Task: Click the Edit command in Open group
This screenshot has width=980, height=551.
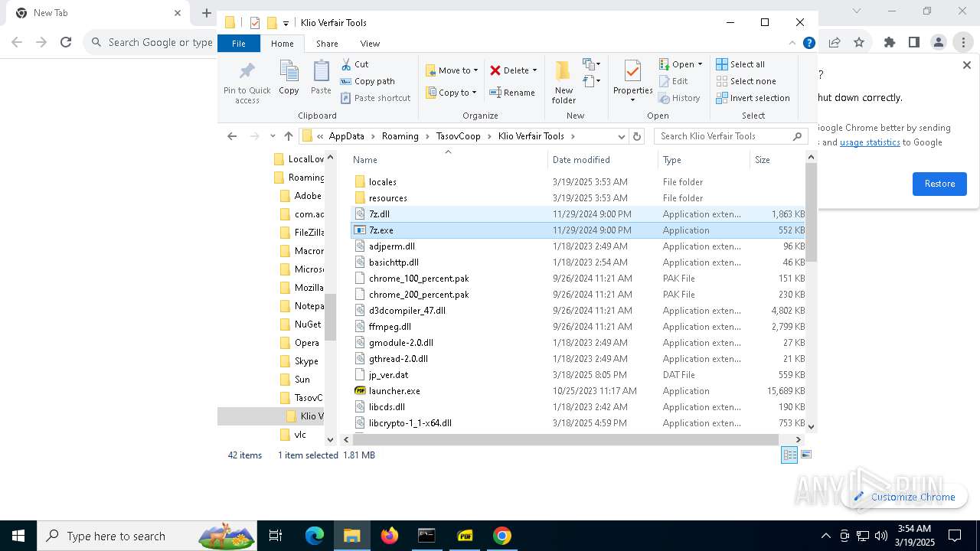Action: (x=673, y=81)
